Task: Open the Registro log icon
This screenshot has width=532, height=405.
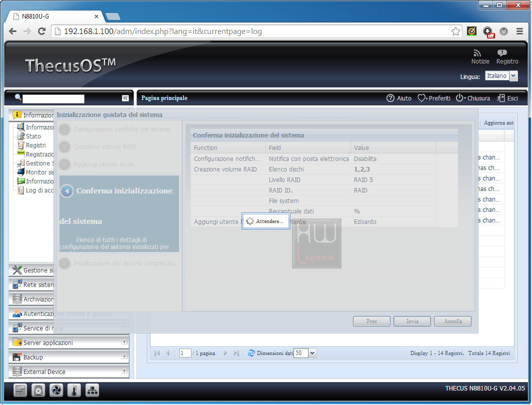Action: pos(502,53)
